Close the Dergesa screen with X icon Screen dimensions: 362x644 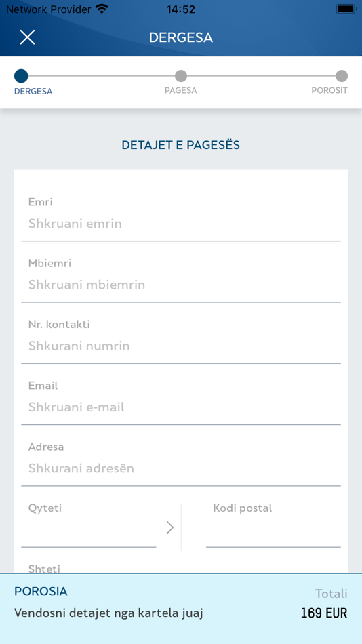27,37
